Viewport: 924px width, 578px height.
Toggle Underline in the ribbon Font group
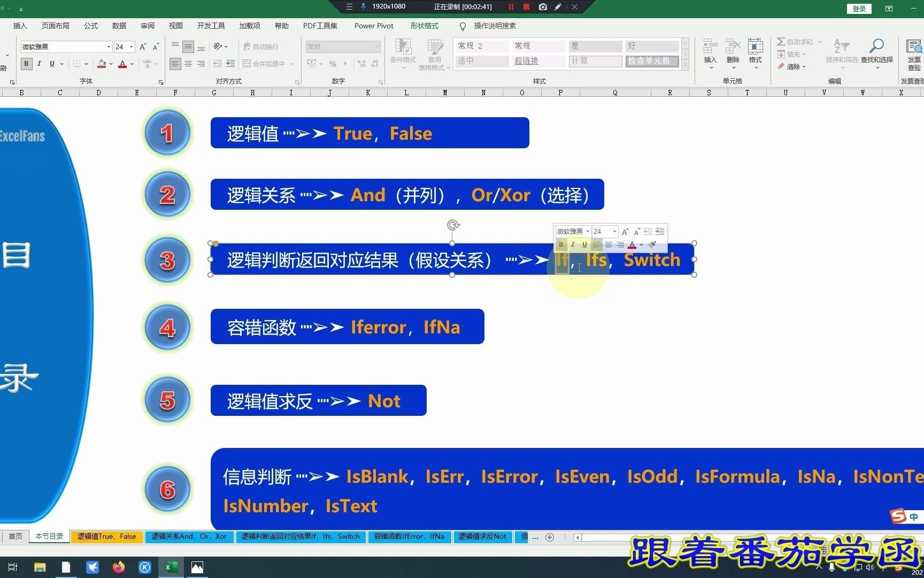coord(52,64)
